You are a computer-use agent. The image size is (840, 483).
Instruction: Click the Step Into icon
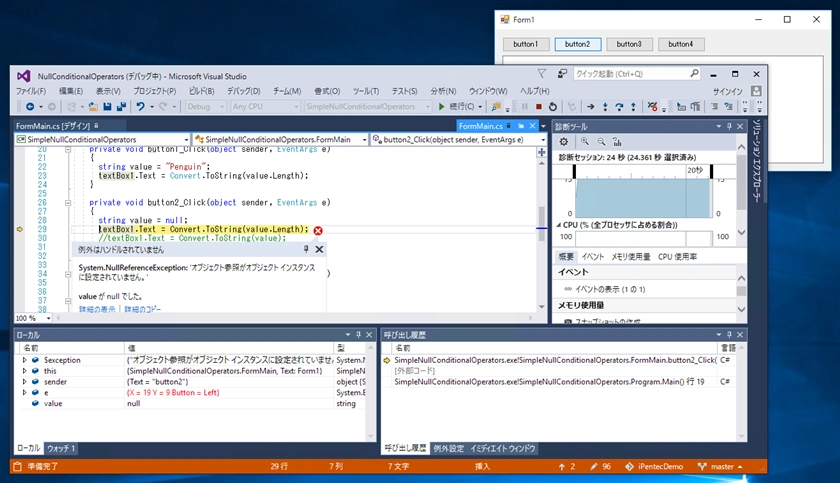point(605,107)
